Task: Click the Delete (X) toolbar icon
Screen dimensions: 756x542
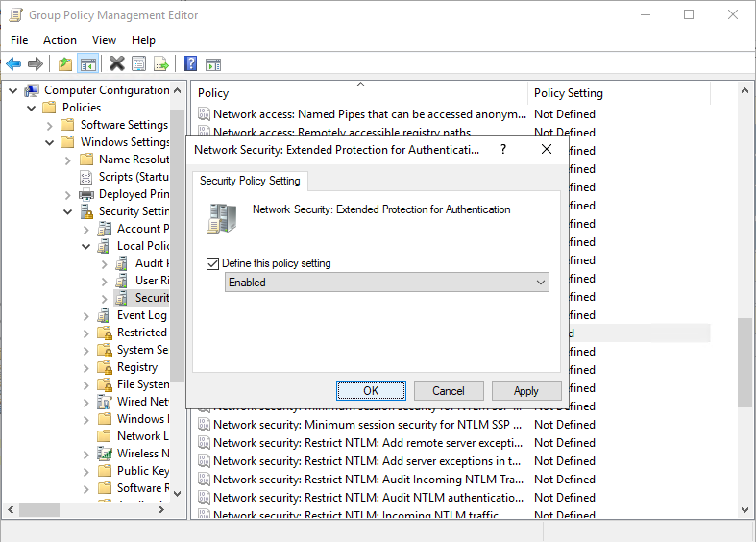Action: [116, 63]
